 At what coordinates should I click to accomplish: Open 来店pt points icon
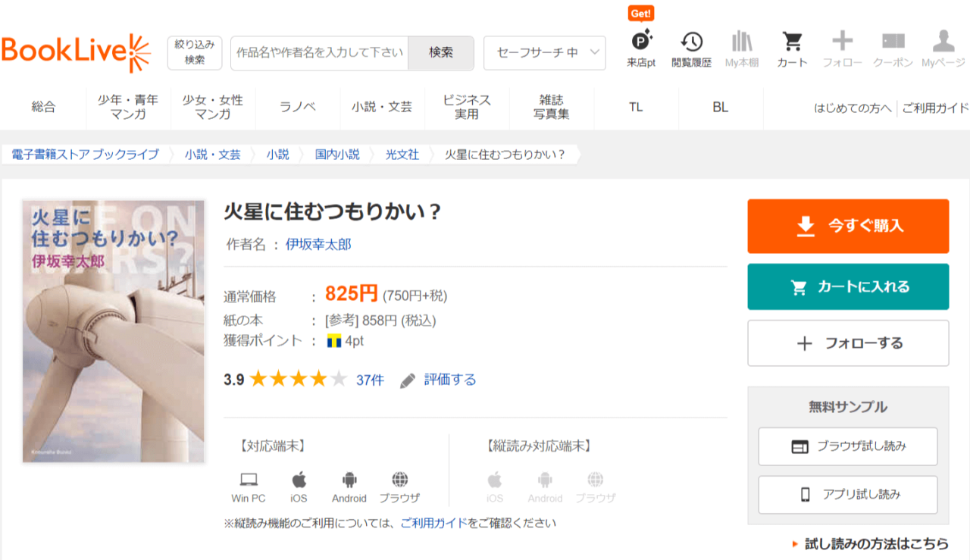pyautogui.click(x=641, y=49)
